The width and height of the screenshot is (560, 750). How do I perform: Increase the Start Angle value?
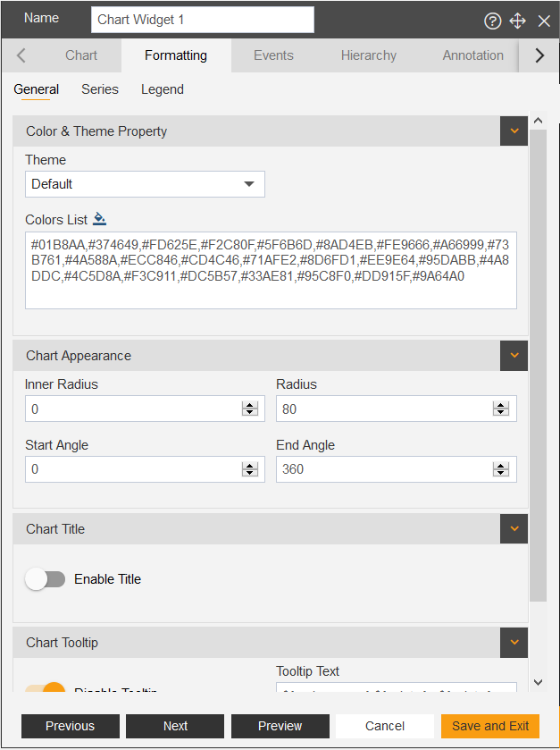coord(250,466)
